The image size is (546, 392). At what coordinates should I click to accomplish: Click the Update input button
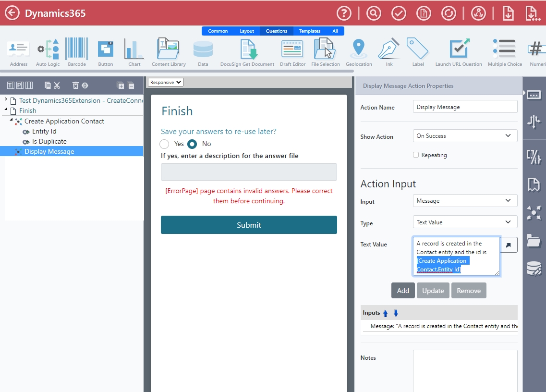click(x=433, y=291)
